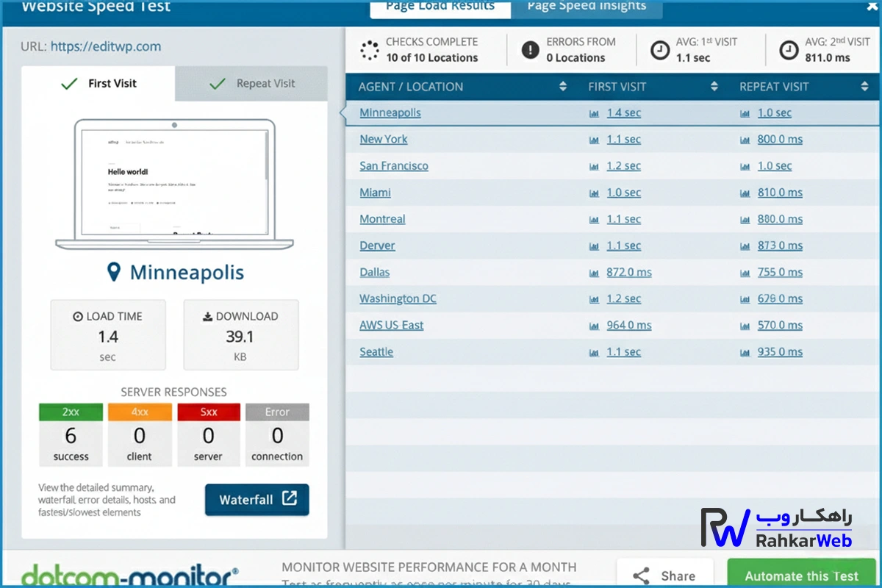Click chart icon beside Washington DC repeat visit
This screenshot has width=882, height=588.
745,299
